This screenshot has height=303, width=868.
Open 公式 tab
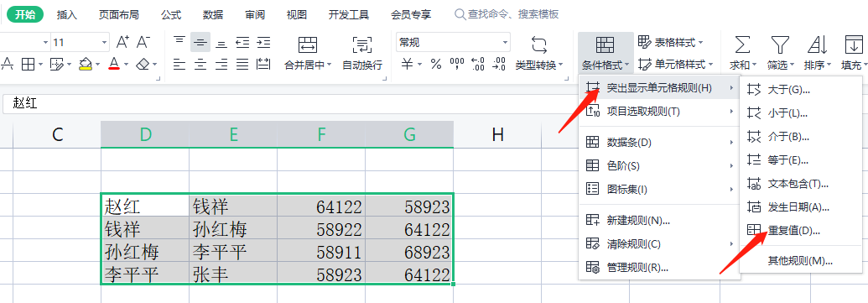171,15
